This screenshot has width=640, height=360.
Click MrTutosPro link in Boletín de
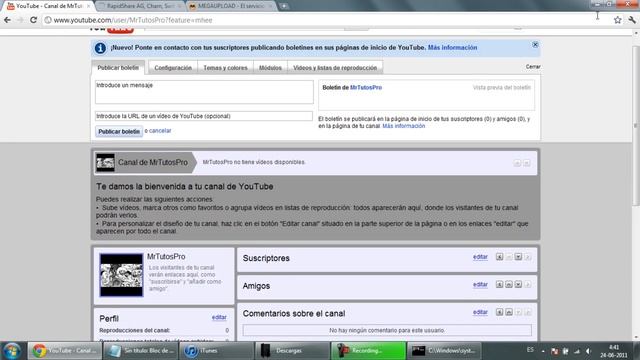click(366, 87)
